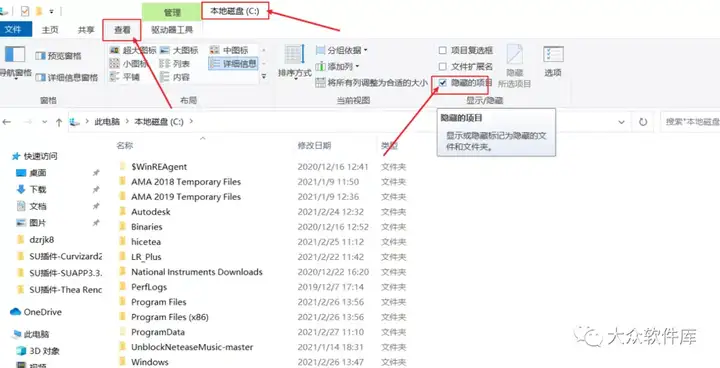Select National Instruments Downloads folder

click(x=197, y=272)
